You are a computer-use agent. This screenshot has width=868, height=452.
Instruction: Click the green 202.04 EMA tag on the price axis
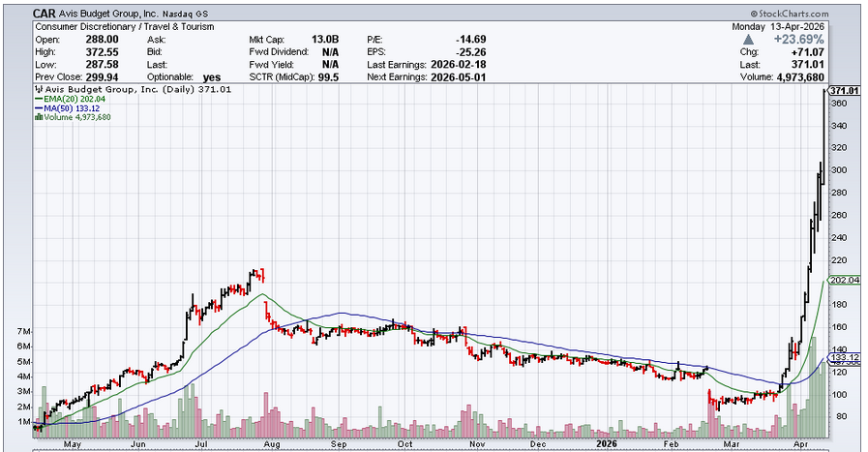pyautogui.click(x=845, y=281)
